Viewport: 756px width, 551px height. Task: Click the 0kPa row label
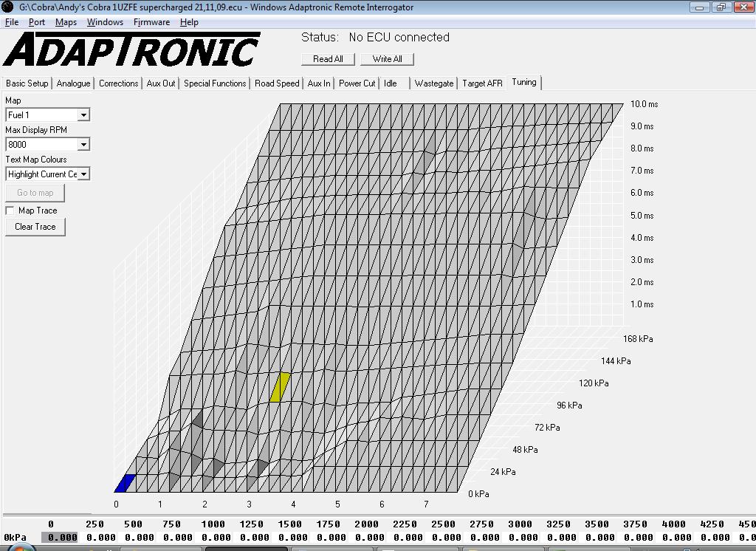pyautogui.click(x=15, y=538)
